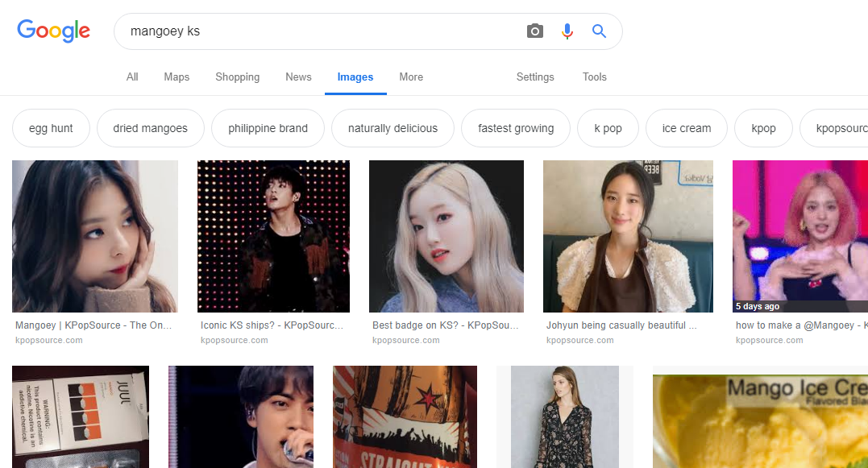Filter by 'fastest growing' chip
Viewport: 868px width, 468px height.
pos(516,128)
